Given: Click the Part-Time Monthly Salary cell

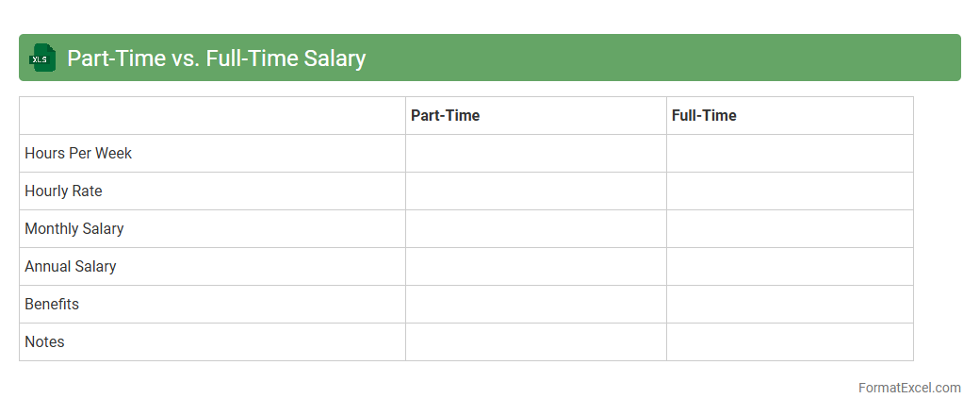Looking at the screenshot, I should tap(535, 228).
